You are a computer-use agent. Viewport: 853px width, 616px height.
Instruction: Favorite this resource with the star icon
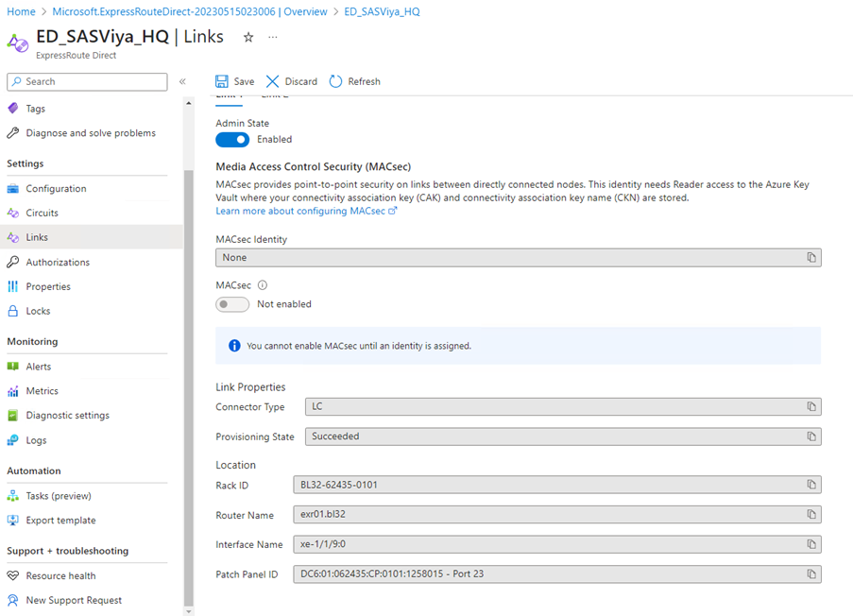[x=248, y=37]
